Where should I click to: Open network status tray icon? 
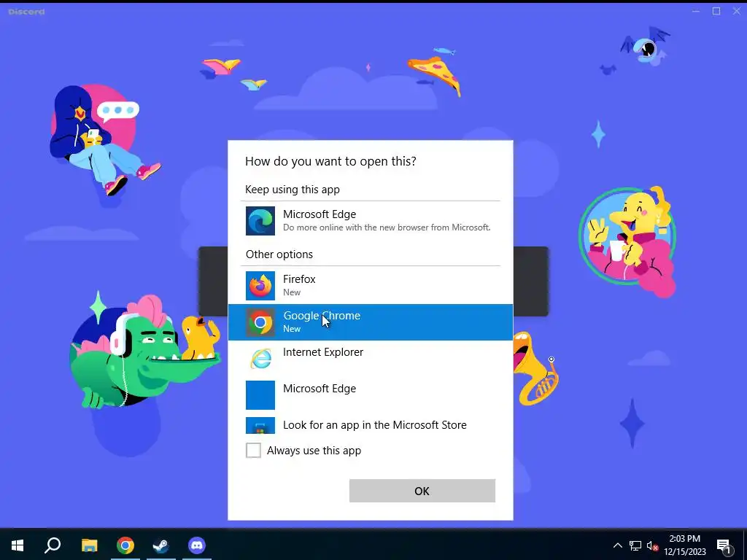[635, 545]
